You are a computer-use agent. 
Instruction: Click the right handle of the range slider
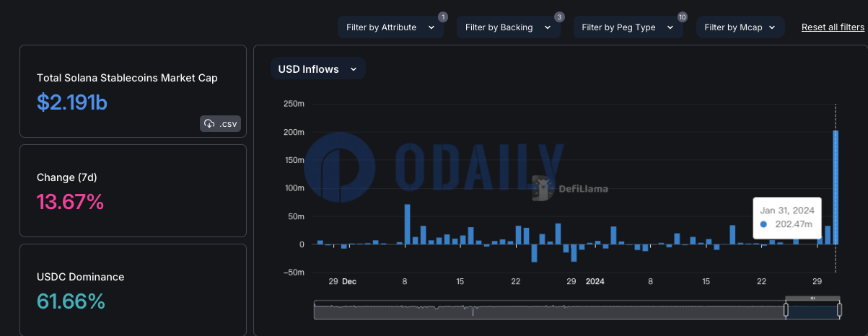(x=840, y=310)
